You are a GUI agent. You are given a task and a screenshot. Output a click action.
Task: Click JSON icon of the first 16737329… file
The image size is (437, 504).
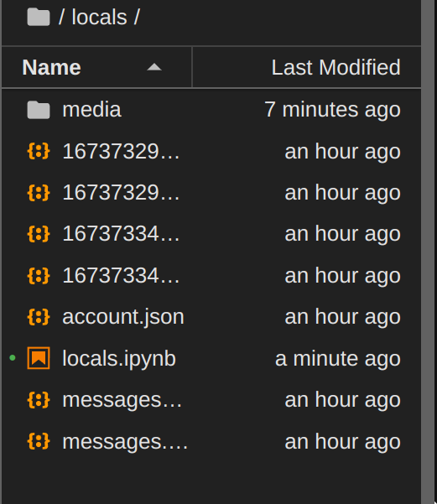[x=39, y=151]
